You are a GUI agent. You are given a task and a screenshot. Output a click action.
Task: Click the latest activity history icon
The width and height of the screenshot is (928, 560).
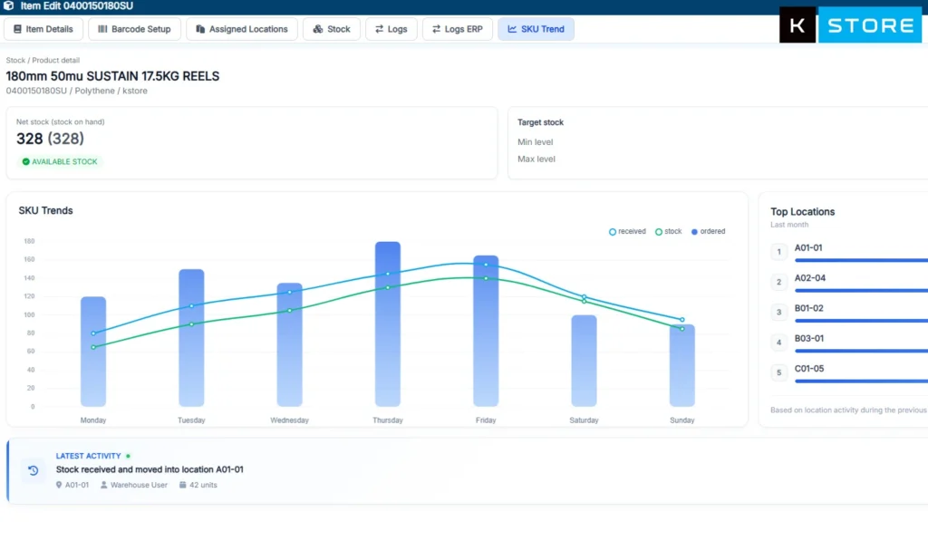pyautogui.click(x=34, y=470)
